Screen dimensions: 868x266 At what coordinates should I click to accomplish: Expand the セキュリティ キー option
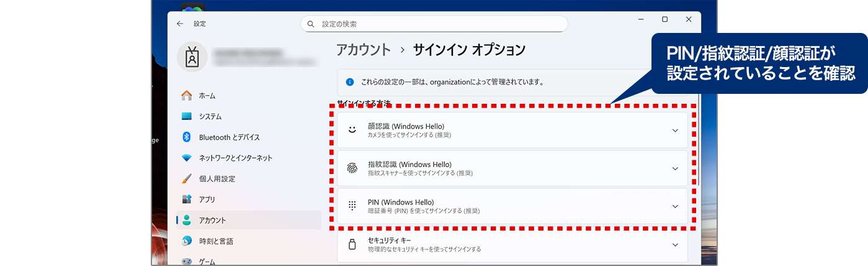tap(675, 245)
